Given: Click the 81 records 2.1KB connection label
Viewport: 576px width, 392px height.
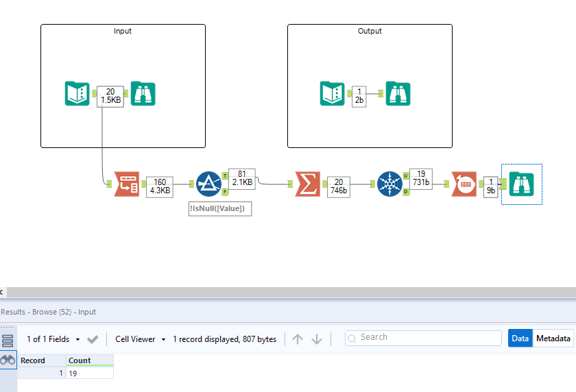Looking at the screenshot, I should point(242,178).
